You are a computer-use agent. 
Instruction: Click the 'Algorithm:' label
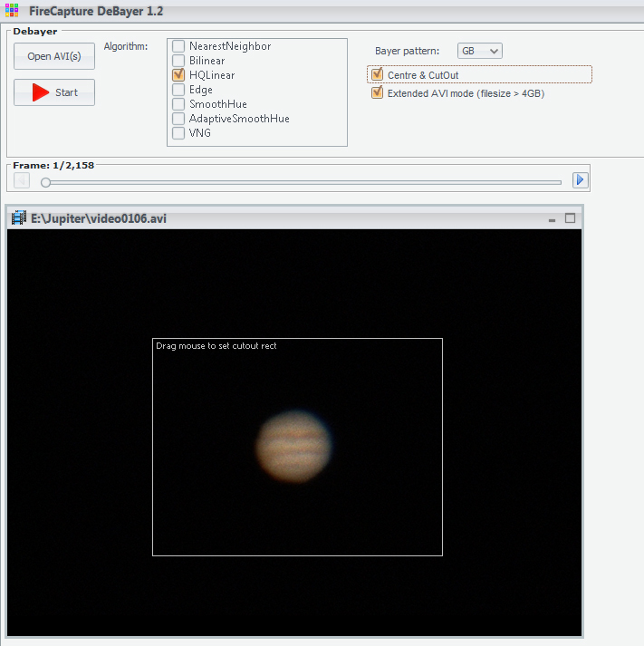[x=126, y=46]
